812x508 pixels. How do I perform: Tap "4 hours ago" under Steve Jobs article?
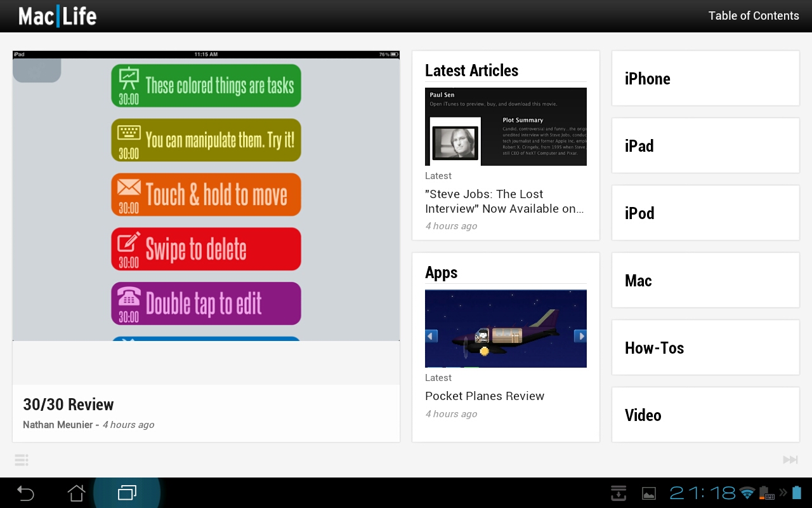tap(451, 226)
